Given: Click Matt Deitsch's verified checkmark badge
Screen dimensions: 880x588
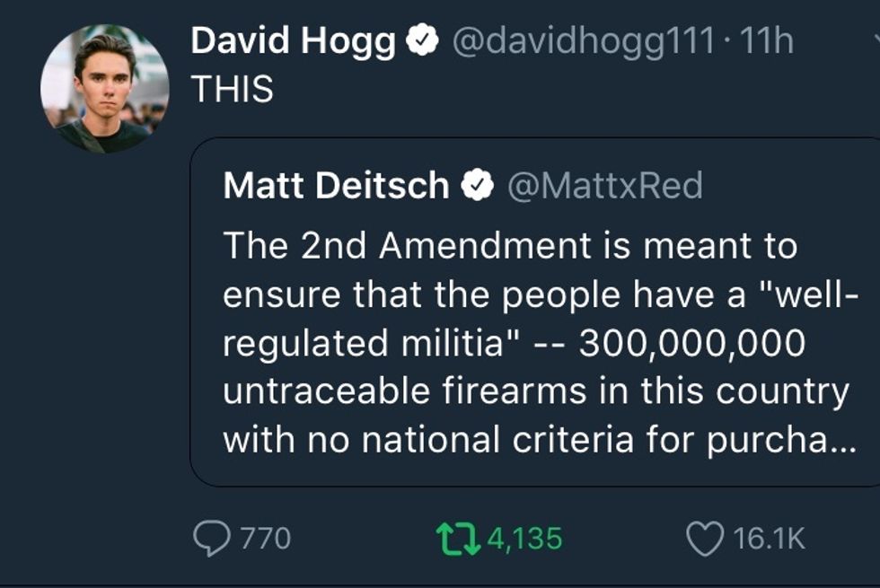Looking at the screenshot, I should (475, 186).
